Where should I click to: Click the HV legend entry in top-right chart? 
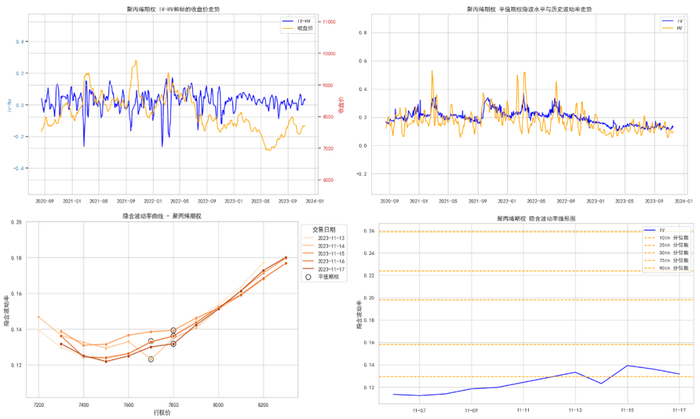(x=672, y=28)
